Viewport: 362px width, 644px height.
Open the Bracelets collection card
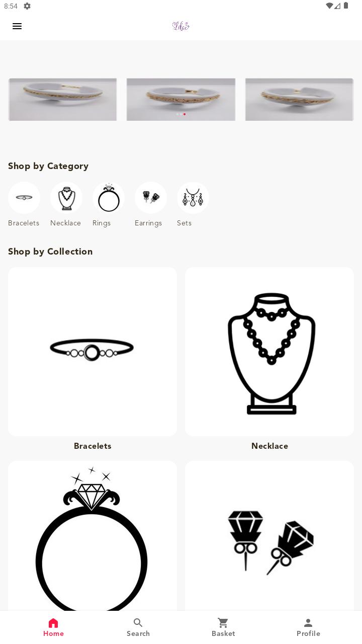[93, 352]
